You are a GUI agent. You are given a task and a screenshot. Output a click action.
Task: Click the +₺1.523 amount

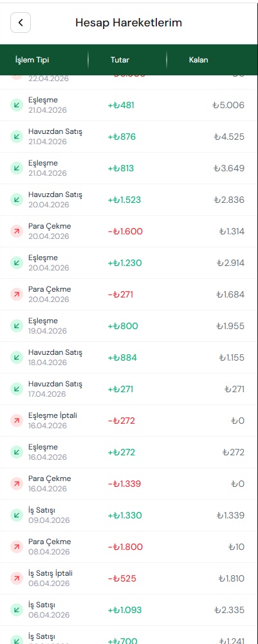(x=124, y=200)
